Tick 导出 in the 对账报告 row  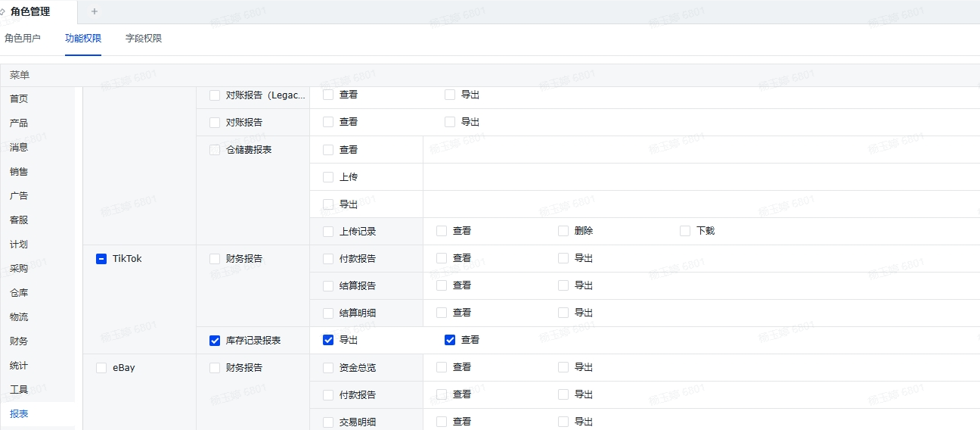tap(450, 122)
